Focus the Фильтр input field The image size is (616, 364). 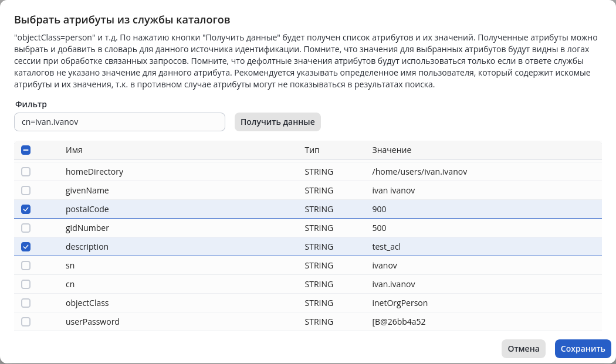[x=120, y=122]
